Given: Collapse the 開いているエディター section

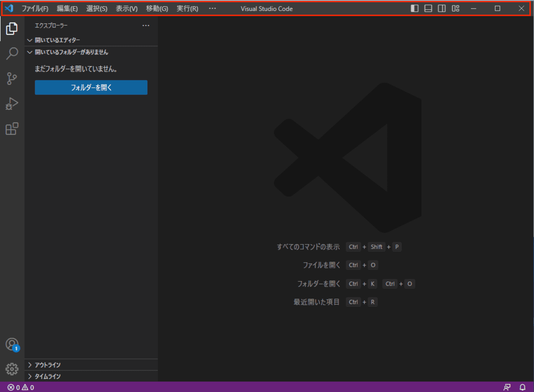Looking at the screenshot, I should click(91, 40).
